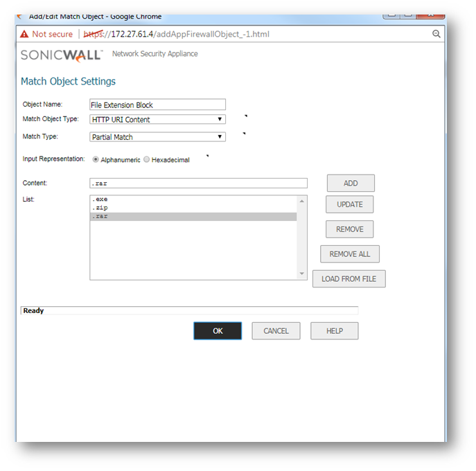Open HELP for match objects

pyautogui.click(x=334, y=331)
